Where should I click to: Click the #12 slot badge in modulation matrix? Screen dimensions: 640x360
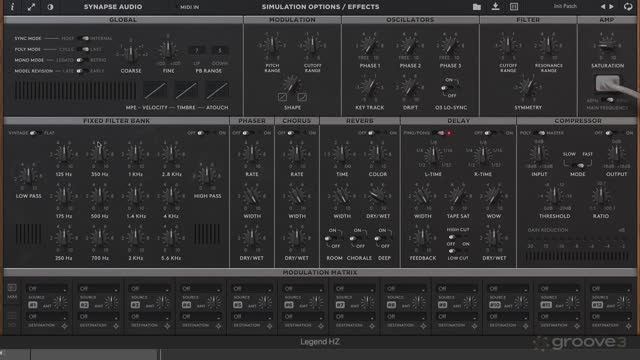[x=596, y=305]
